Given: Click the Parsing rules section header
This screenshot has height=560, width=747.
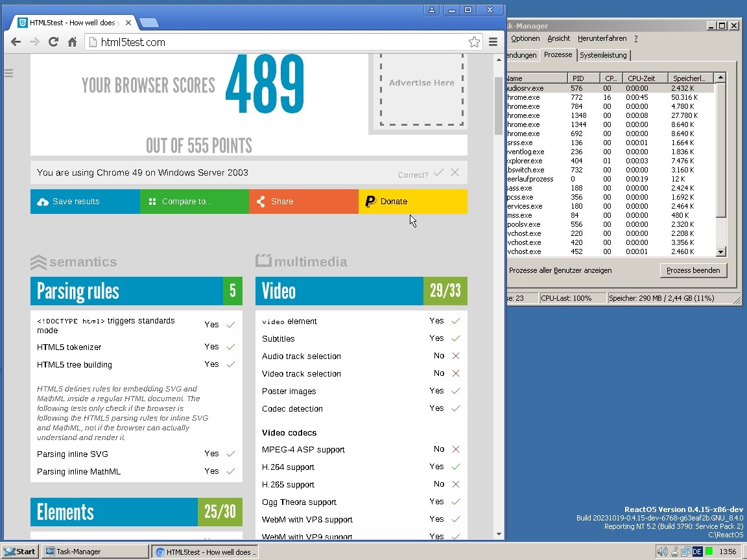Looking at the screenshot, I should [x=136, y=291].
